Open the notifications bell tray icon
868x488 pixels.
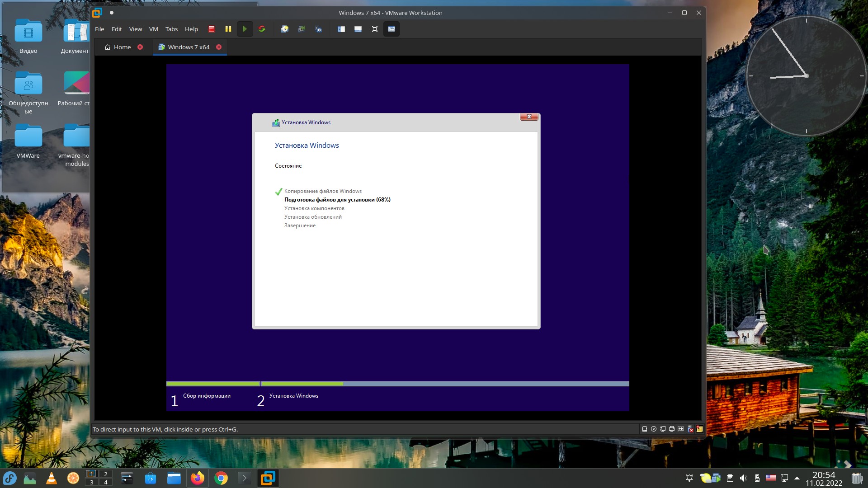[689, 478]
